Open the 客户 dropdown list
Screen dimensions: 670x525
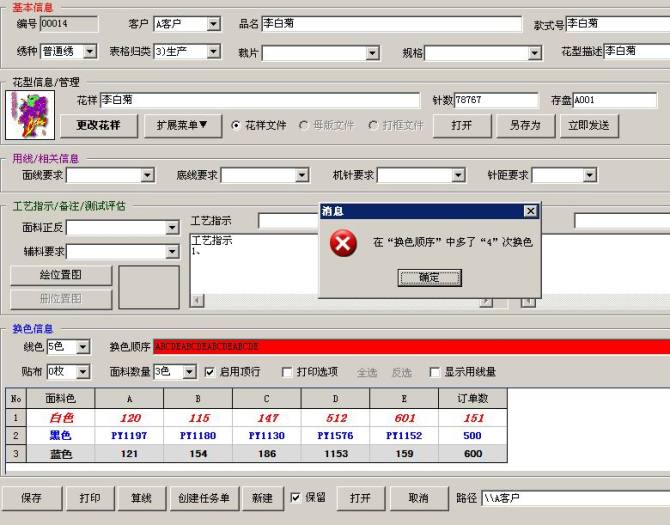pyautogui.click(x=214, y=24)
